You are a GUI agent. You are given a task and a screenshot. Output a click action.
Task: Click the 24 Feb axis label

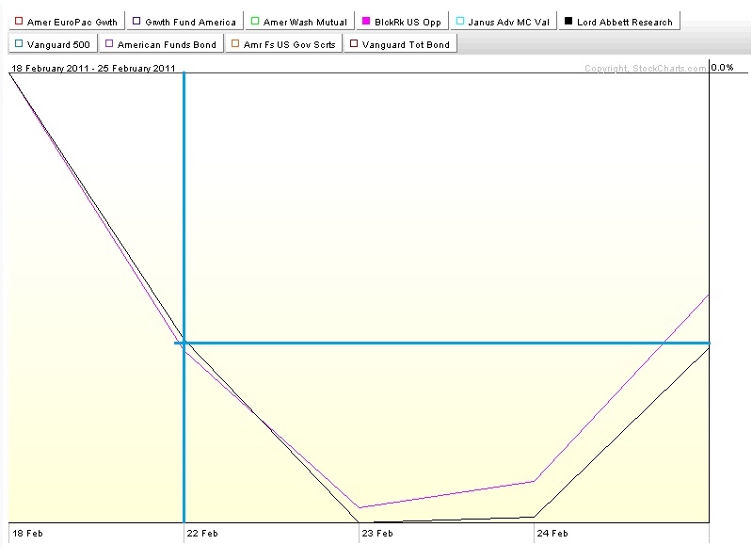pyautogui.click(x=552, y=533)
